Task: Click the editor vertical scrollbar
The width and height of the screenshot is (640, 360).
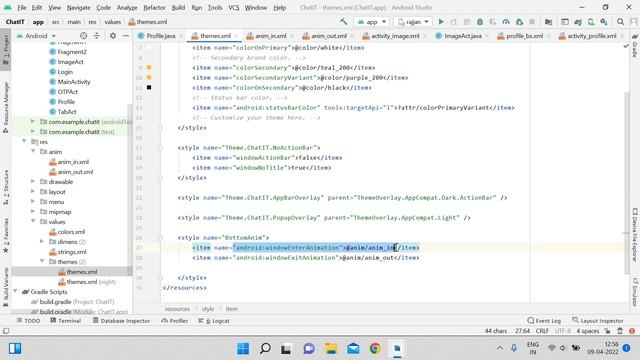Action: 627,183
